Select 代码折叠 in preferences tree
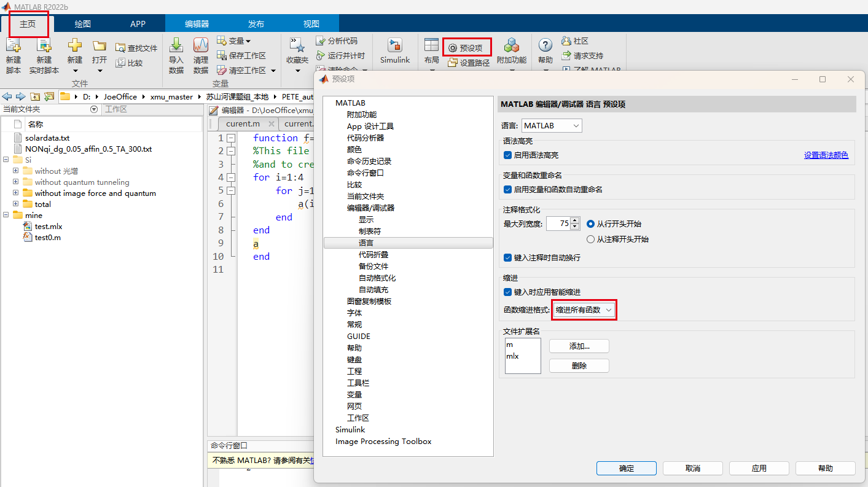The height and width of the screenshot is (487, 868). click(373, 255)
